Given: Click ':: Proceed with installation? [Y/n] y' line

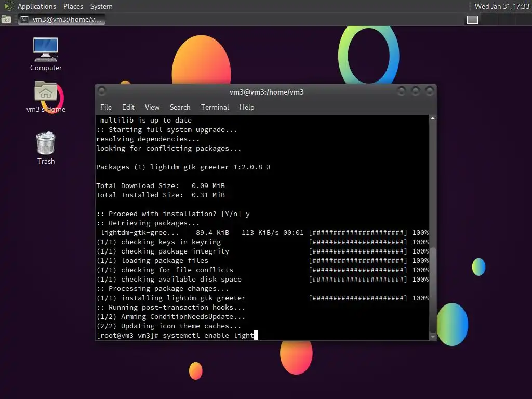Looking at the screenshot, I should coord(173,214).
